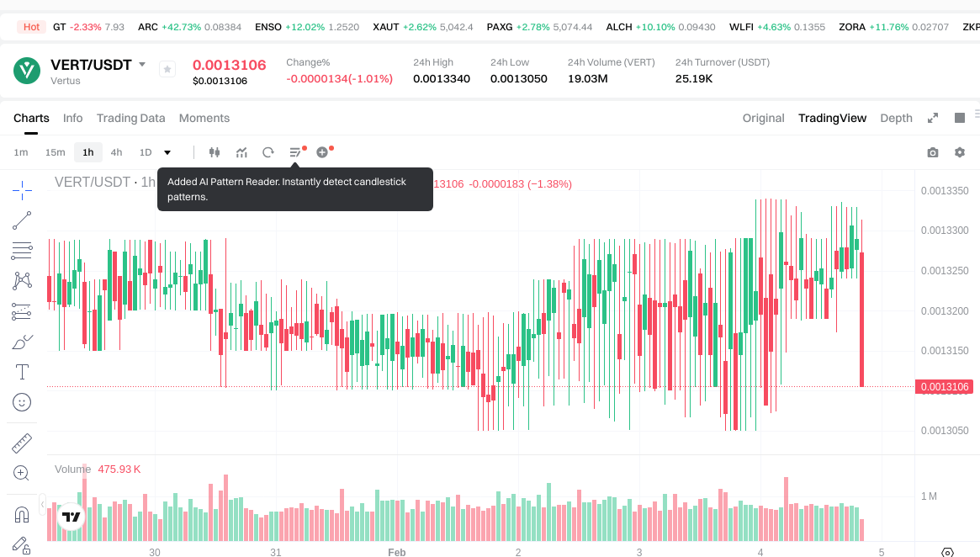This screenshot has height=557, width=980.
Task: Click the ARC ticker in hot bar
Action: point(148,27)
